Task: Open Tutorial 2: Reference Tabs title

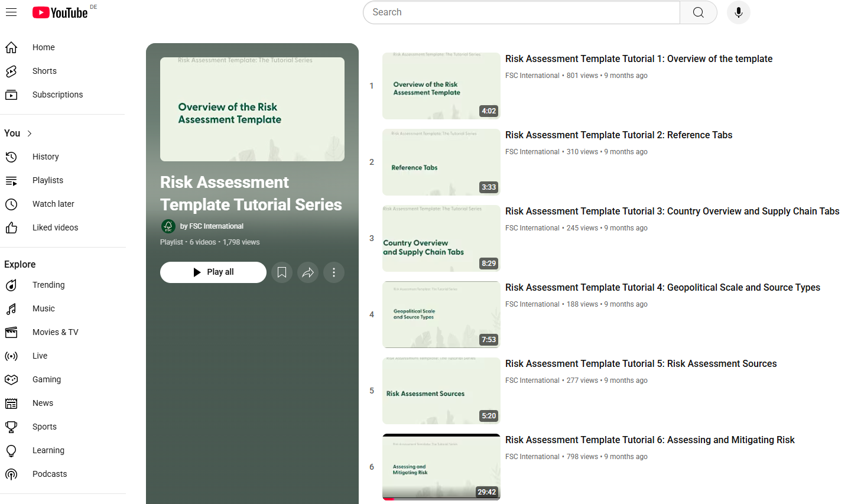Action: tap(619, 135)
